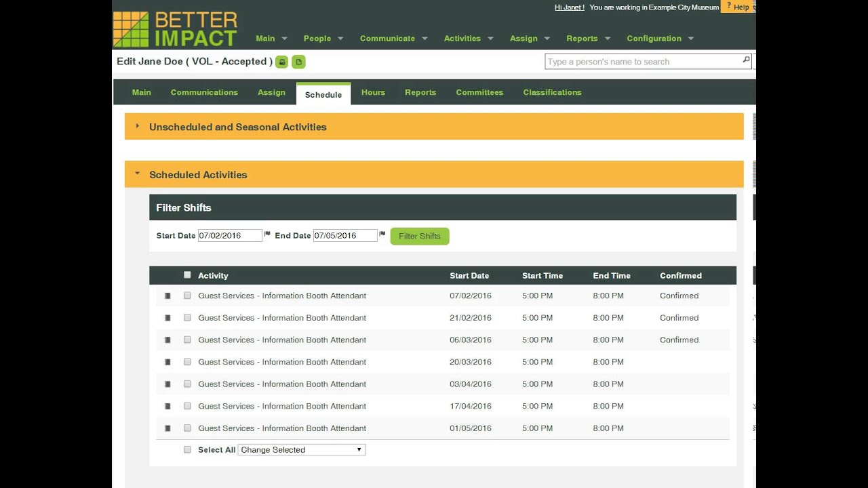
Task: Check the 20/03/2016 shift checkbox
Action: coord(187,361)
